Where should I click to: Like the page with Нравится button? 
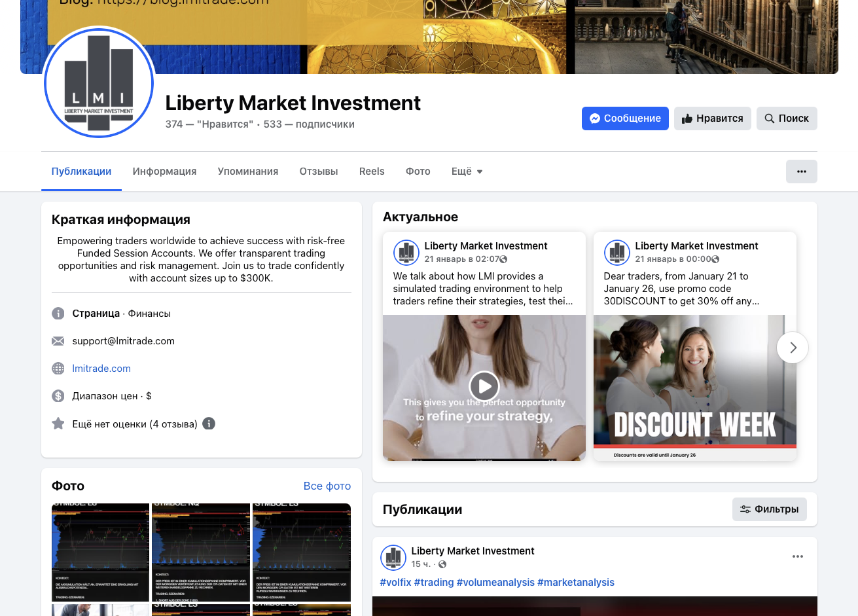(x=713, y=118)
